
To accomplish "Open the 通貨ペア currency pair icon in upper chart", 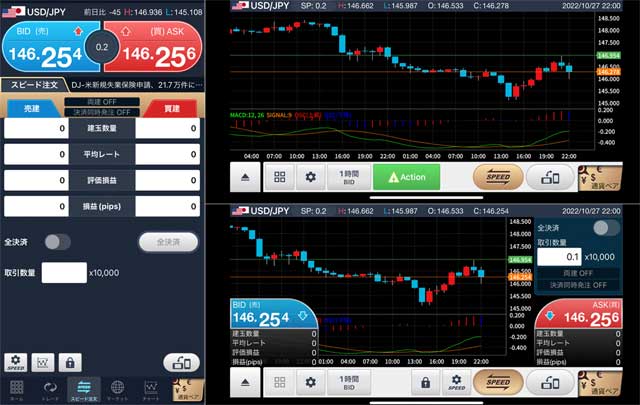I will pyautogui.click(x=607, y=177).
